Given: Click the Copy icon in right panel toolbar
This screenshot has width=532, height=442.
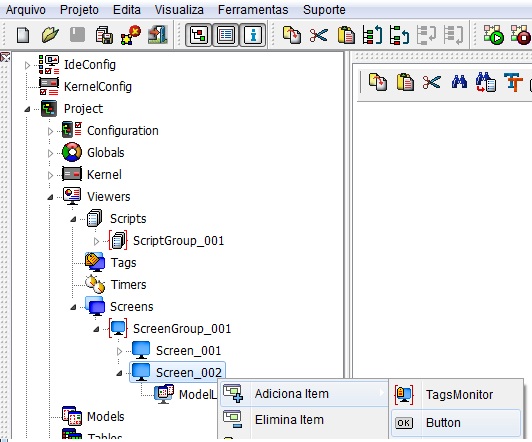Looking at the screenshot, I should pyautogui.click(x=378, y=82).
